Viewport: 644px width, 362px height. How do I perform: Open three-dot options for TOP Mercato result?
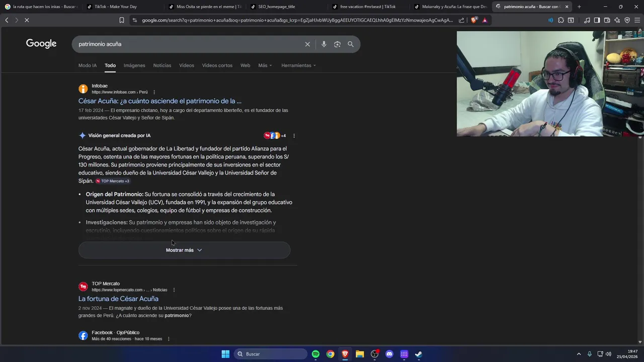[x=174, y=290]
